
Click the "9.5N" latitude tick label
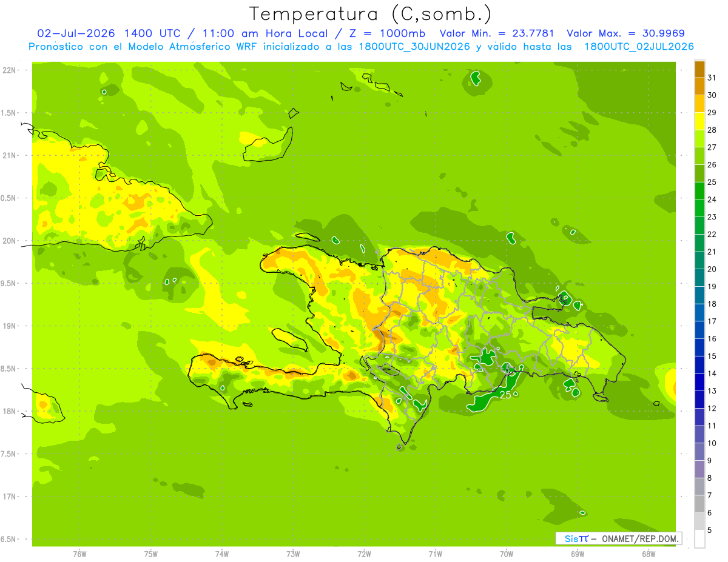[10, 283]
